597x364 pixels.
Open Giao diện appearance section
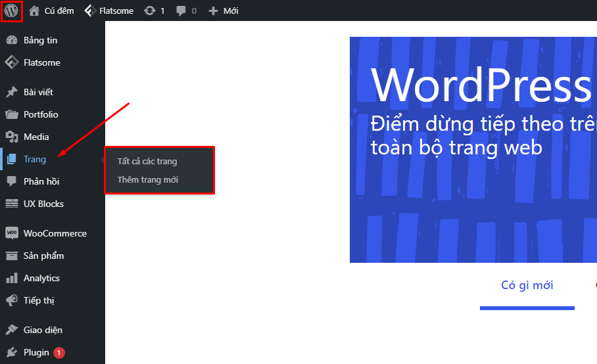pos(43,330)
